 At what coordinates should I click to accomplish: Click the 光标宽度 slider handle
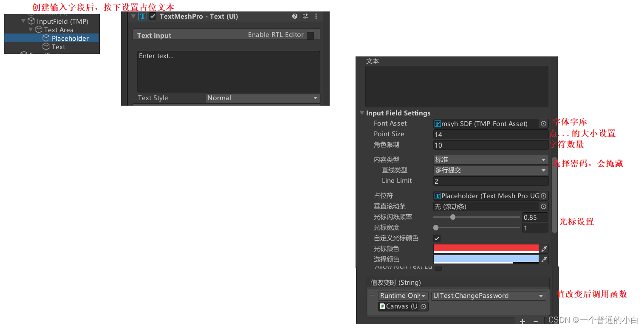point(436,227)
